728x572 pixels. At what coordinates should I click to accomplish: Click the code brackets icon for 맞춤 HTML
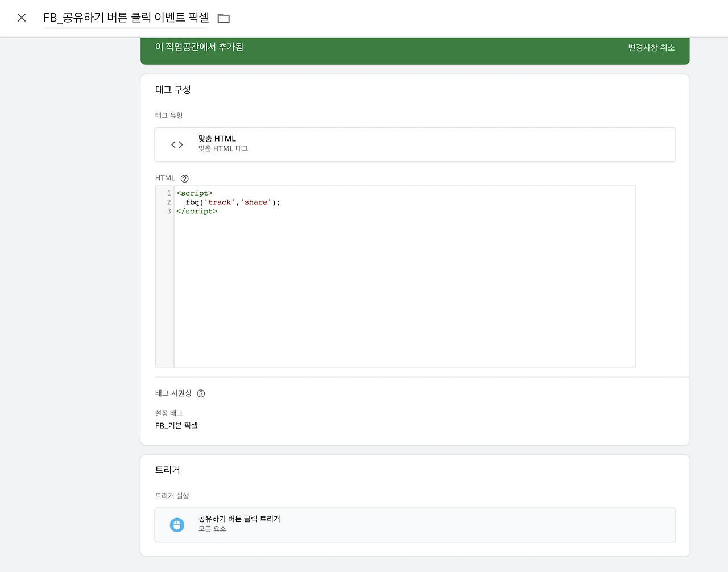(177, 144)
